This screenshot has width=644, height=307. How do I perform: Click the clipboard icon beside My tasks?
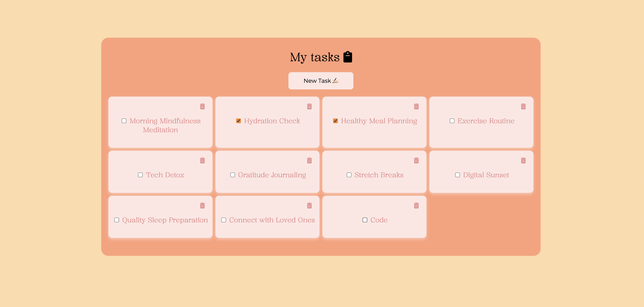[x=347, y=57]
